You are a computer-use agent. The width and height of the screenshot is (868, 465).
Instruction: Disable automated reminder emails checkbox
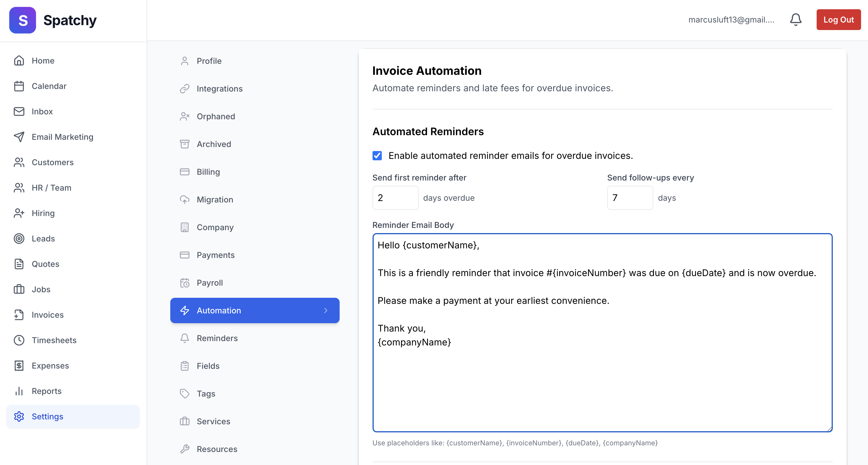[377, 155]
